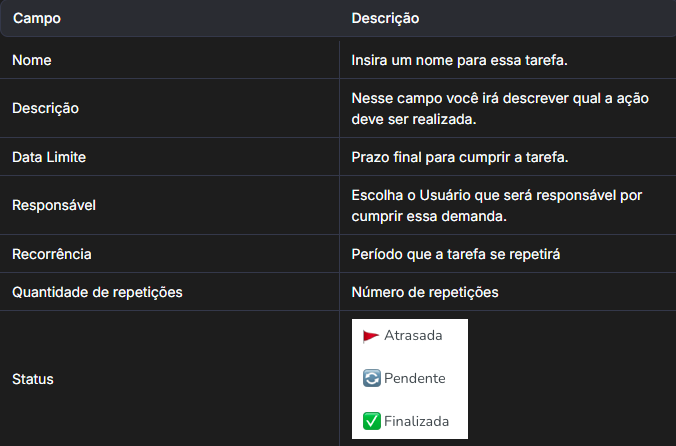Select the Status field cell

(33, 379)
